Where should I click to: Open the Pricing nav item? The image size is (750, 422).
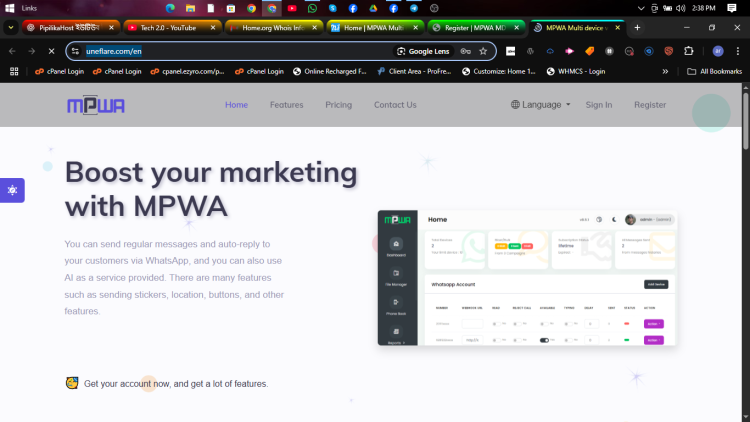click(339, 105)
